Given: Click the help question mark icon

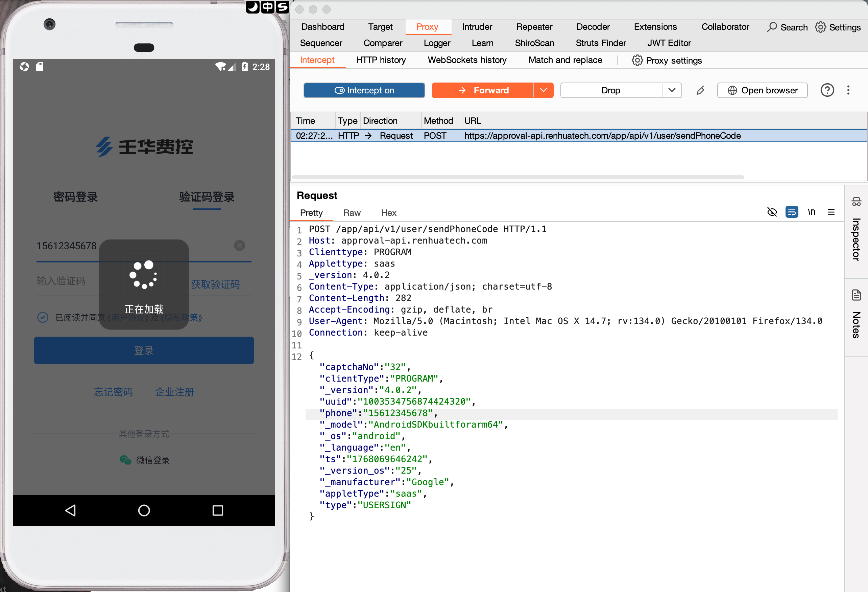Looking at the screenshot, I should [x=827, y=90].
